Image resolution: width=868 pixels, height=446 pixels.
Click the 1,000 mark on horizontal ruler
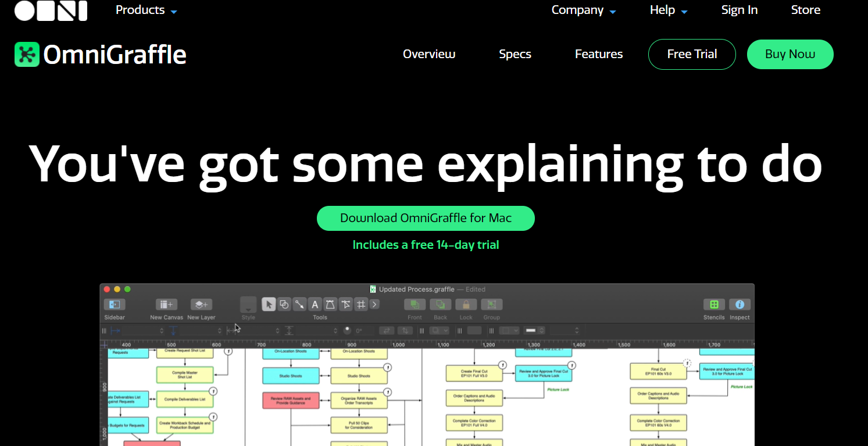click(x=398, y=345)
